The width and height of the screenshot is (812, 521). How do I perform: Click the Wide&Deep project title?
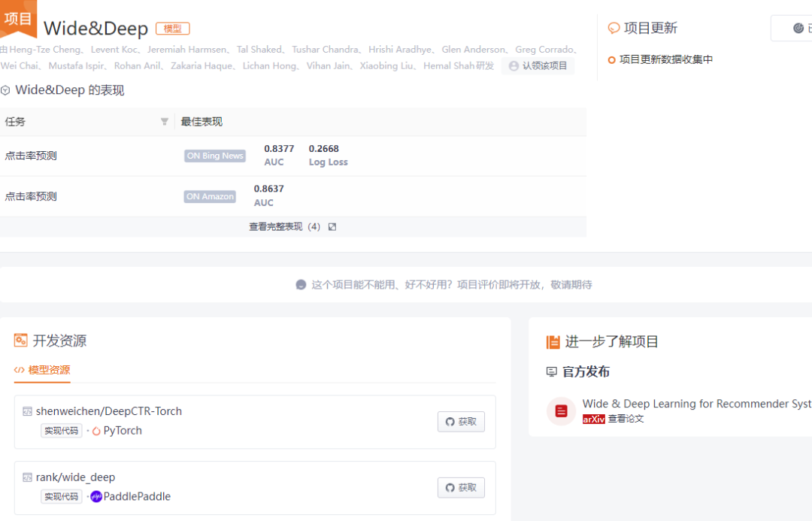pyautogui.click(x=95, y=29)
